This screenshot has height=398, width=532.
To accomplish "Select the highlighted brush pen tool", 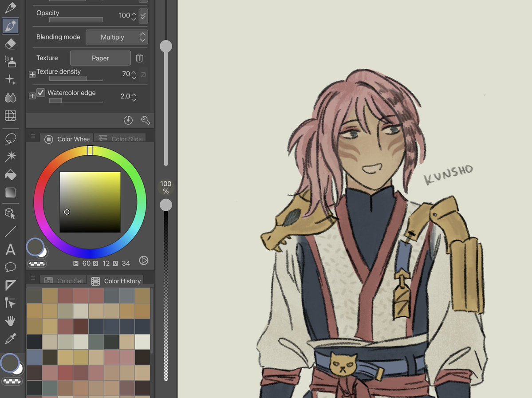I will pos(11,26).
